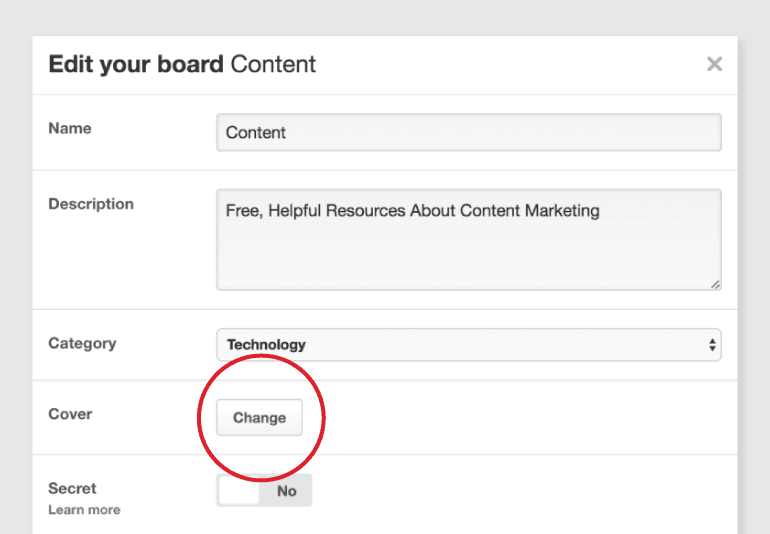Click the Description field label
This screenshot has width=770, height=534.
click(x=91, y=204)
